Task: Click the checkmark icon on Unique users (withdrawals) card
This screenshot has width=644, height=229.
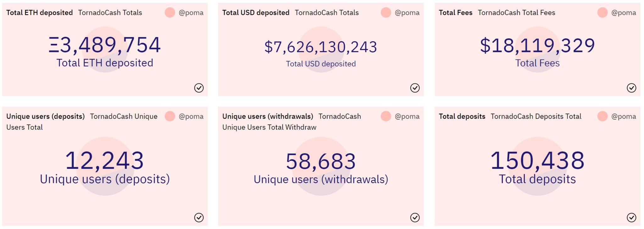Action: [415, 217]
